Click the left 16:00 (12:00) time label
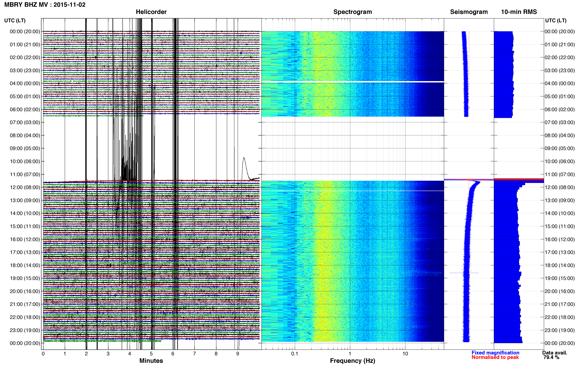The width and height of the screenshot is (588, 368). click(25, 239)
